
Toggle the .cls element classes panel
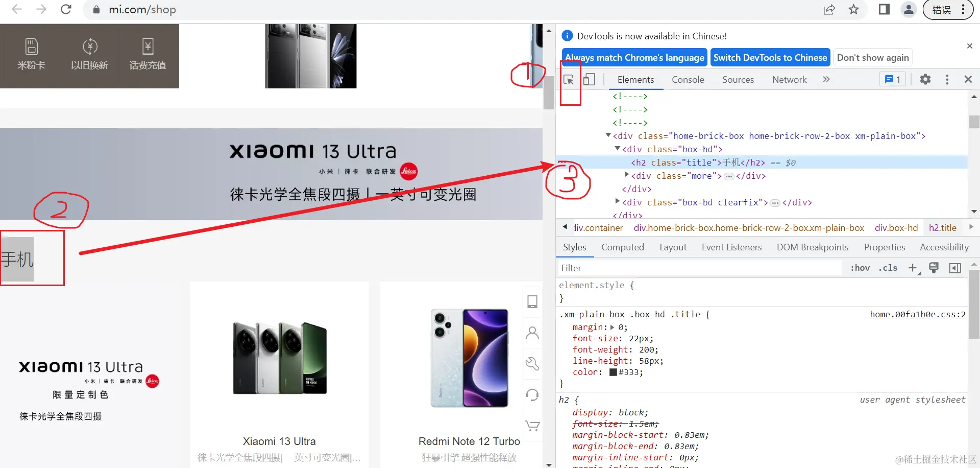(888, 268)
